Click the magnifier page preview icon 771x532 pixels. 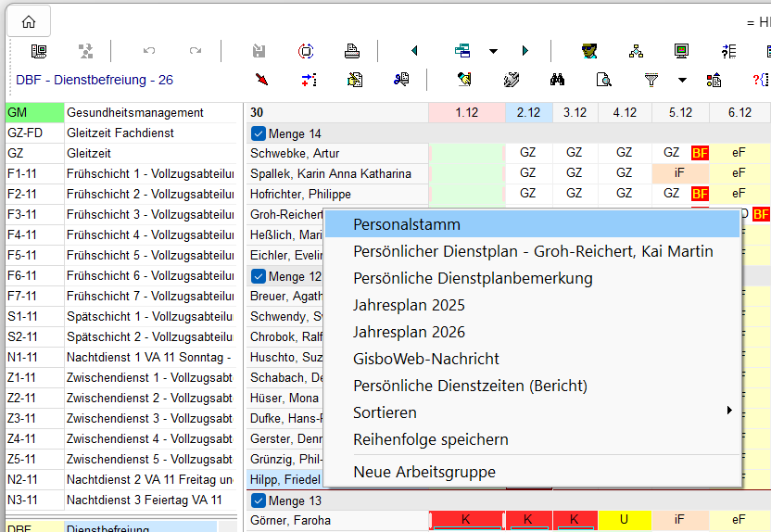click(x=603, y=80)
